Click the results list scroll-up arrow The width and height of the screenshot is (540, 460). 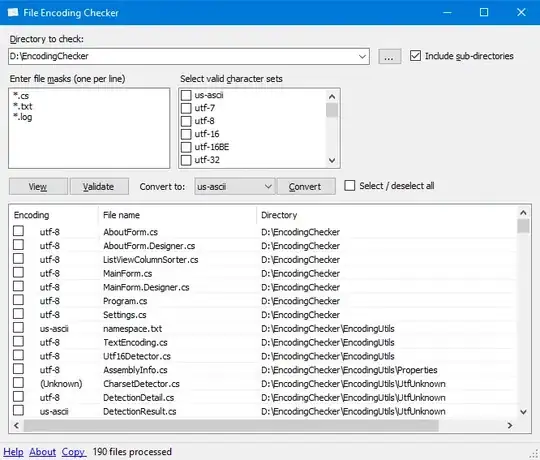click(x=523, y=213)
